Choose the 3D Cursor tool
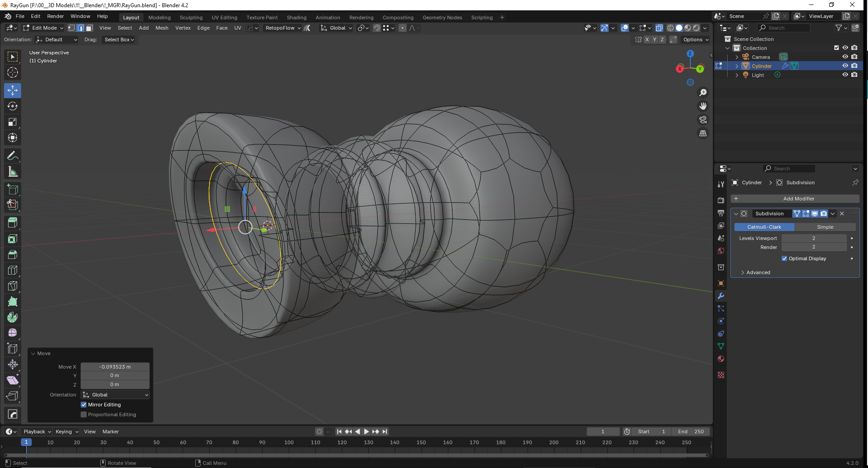This screenshot has width=868, height=468. click(x=13, y=72)
